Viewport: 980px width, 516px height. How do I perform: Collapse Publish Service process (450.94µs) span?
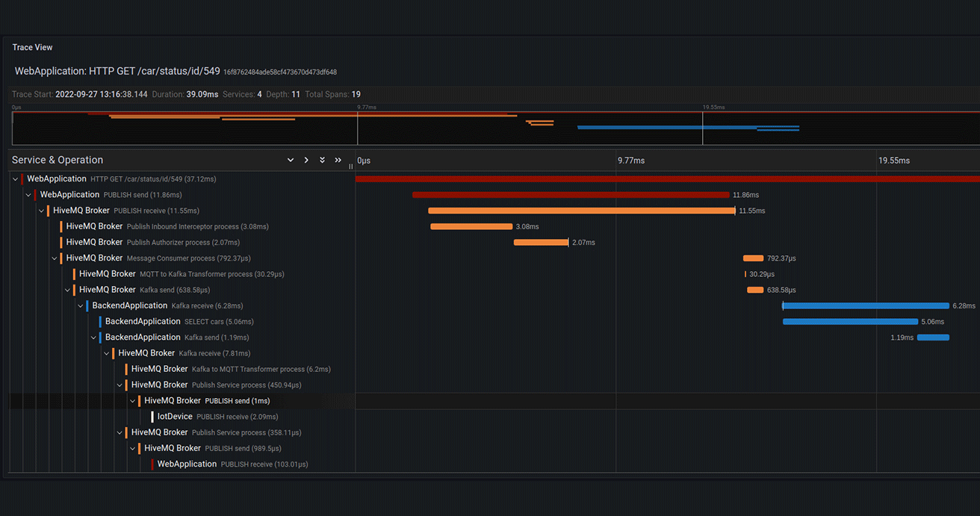click(x=120, y=385)
